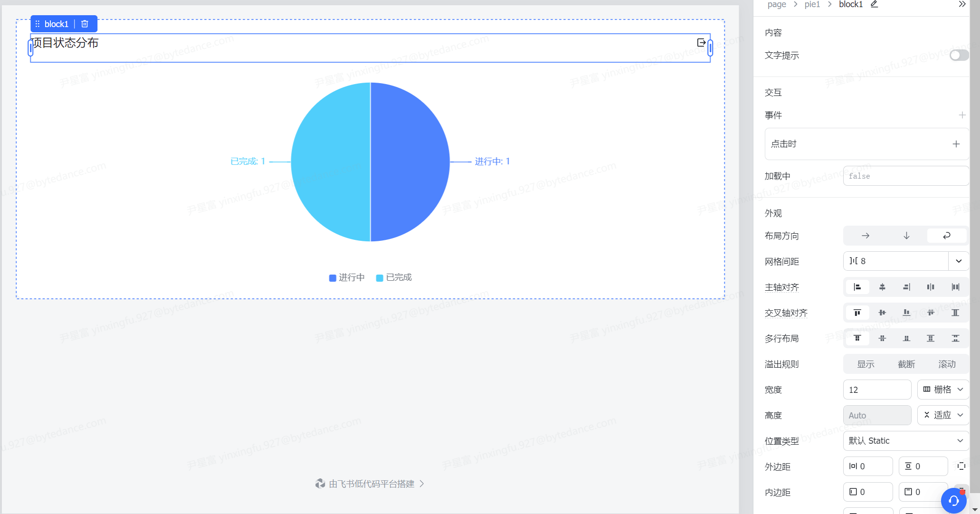This screenshot has width=980, height=514.
Task: Set 交叉轴对齐 to baseline alignment
Action: (x=931, y=313)
